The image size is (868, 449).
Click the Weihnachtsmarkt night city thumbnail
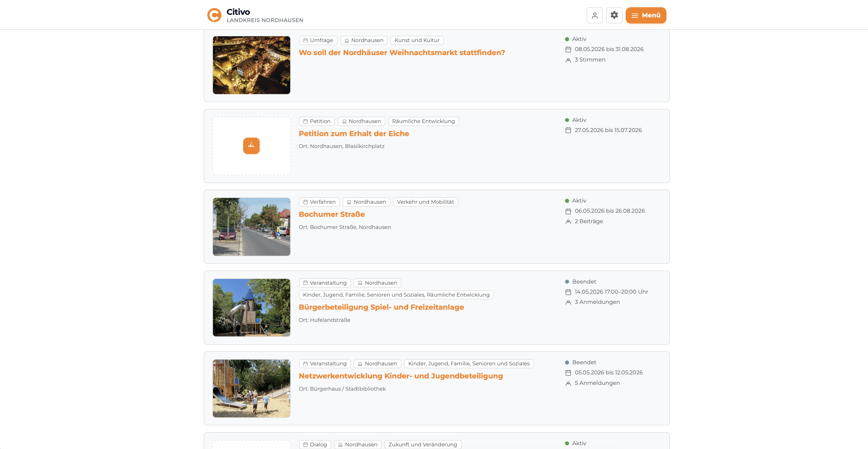click(251, 65)
